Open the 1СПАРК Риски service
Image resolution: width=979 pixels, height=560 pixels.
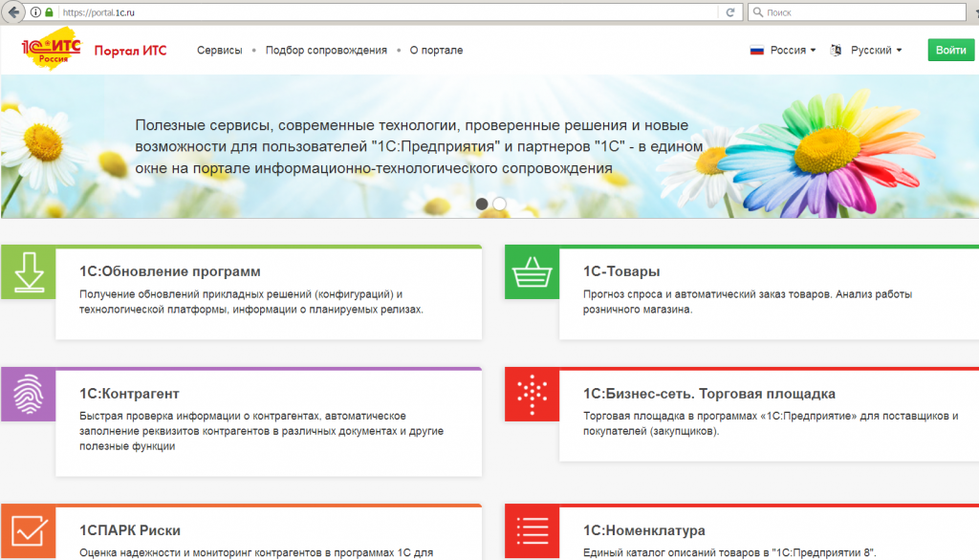click(x=130, y=530)
